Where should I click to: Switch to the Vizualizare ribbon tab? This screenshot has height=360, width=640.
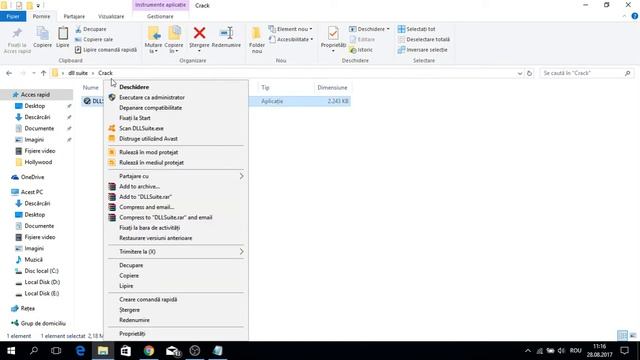tap(111, 16)
